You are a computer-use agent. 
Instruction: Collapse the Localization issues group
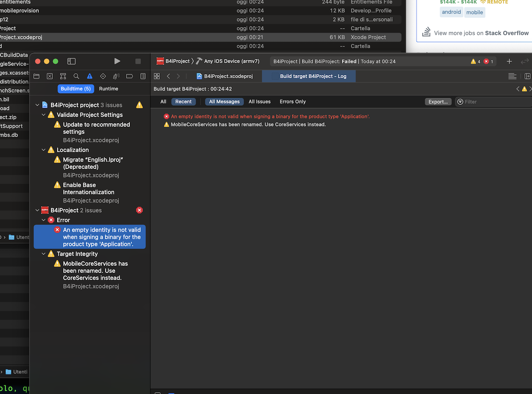[x=44, y=150]
